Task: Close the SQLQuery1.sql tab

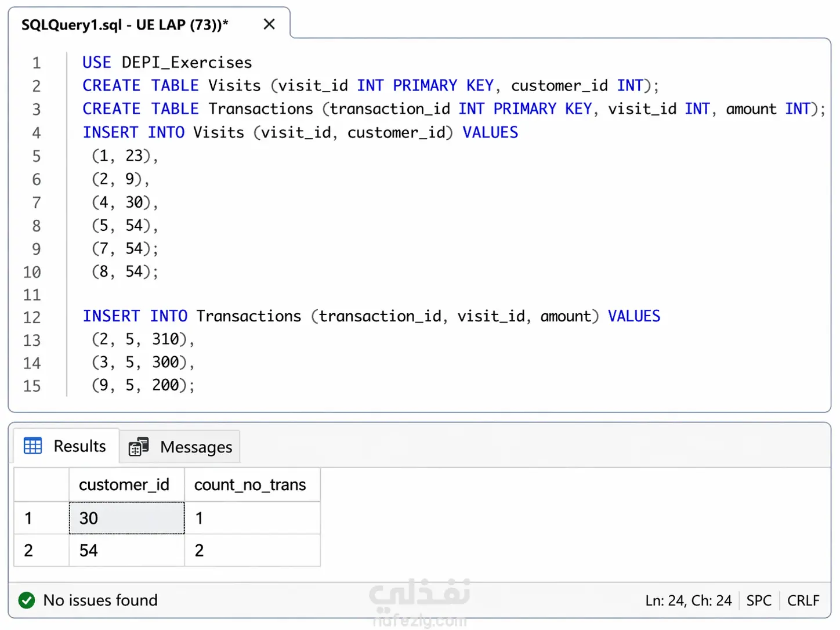Action: point(269,24)
